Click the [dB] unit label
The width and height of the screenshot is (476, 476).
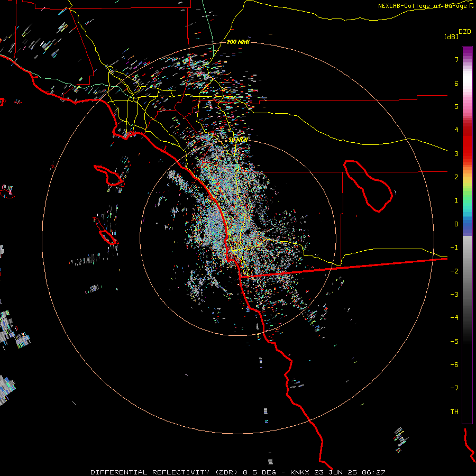coord(452,36)
